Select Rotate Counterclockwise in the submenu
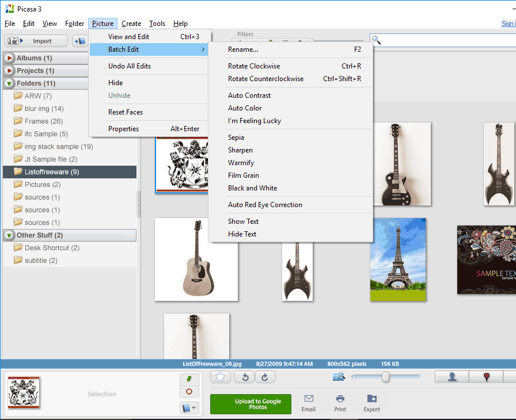 click(x=291, y=79)
